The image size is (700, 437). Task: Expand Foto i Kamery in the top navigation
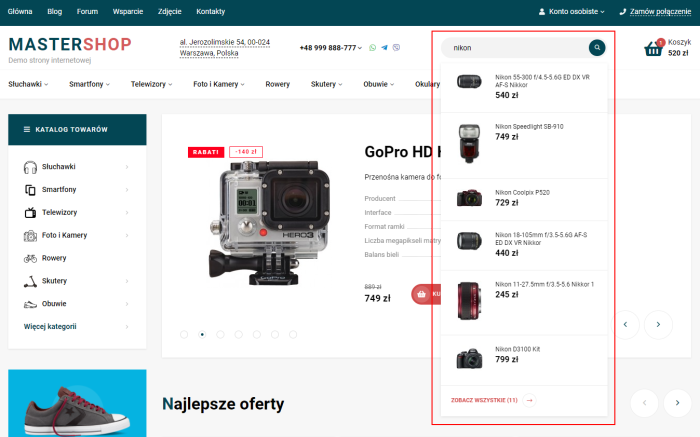(242, 84)
